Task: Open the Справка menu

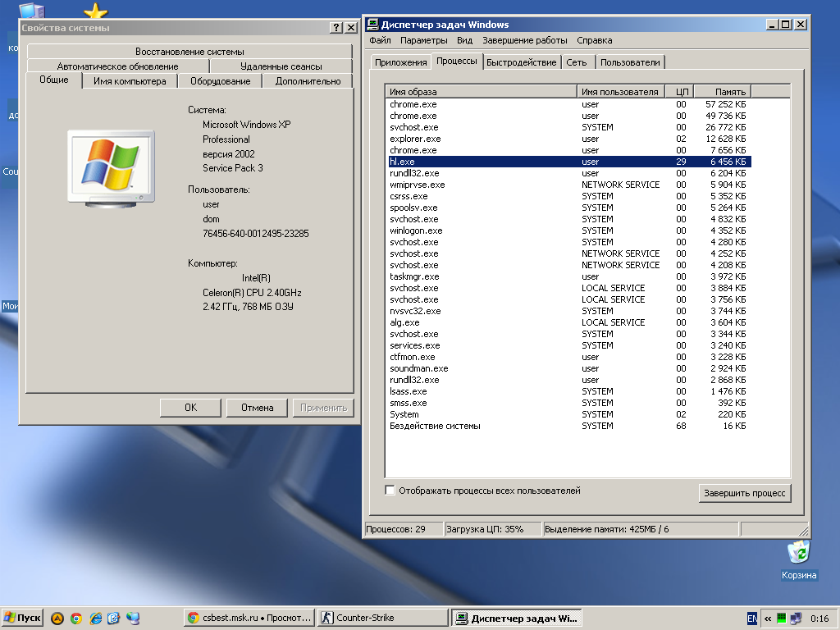Action: (594, 40)
